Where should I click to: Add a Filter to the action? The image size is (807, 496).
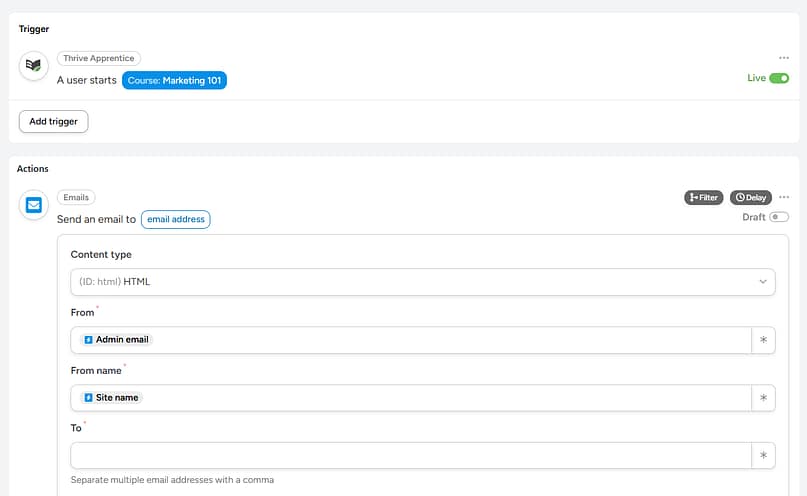coord(703,198)
